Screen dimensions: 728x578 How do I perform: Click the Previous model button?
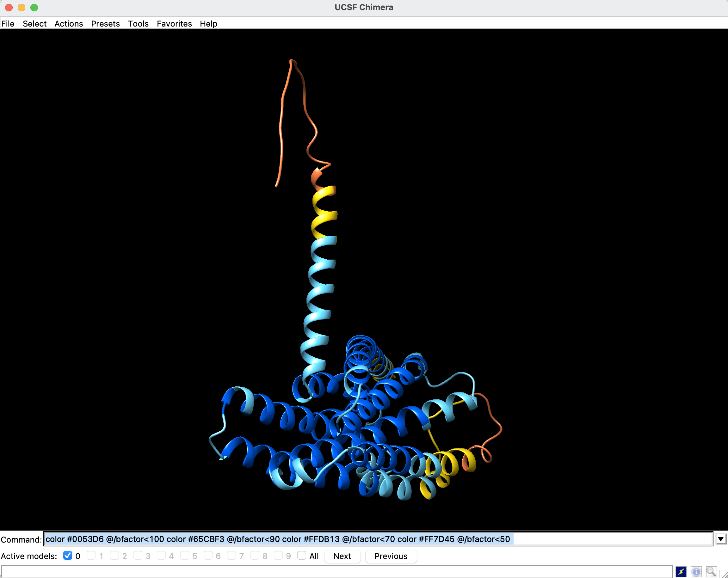[x=391, y=556]
